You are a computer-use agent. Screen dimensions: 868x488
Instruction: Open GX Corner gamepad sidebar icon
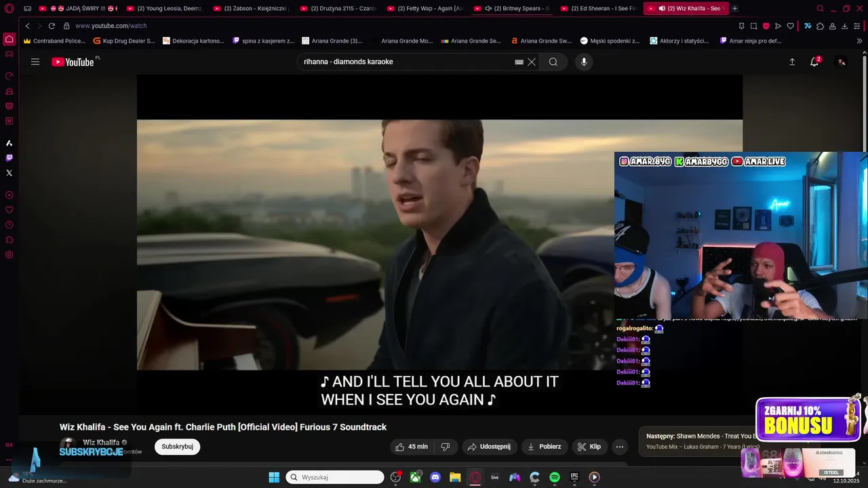coord(9,54)
